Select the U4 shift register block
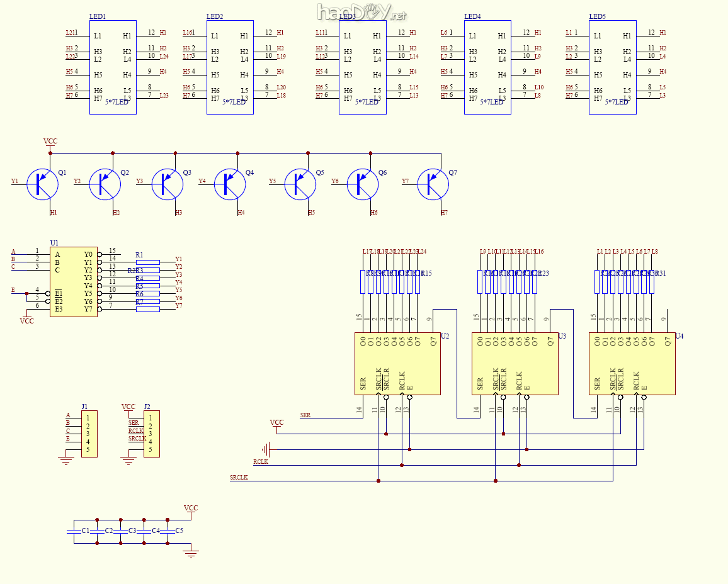 [x=632, y=364]
